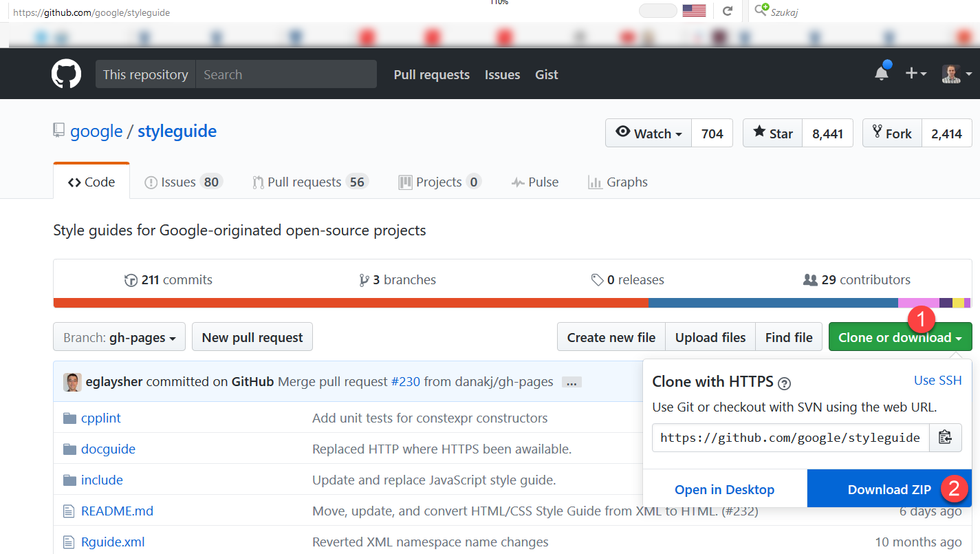This screenshot has width=980, height=554.
Task: Open the Pulse tab
Action: 535,182
